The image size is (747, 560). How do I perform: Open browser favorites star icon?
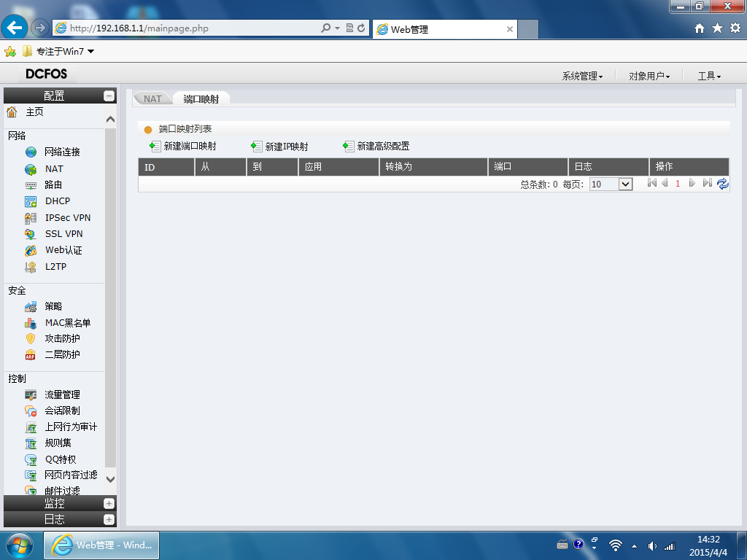point(717,28)
